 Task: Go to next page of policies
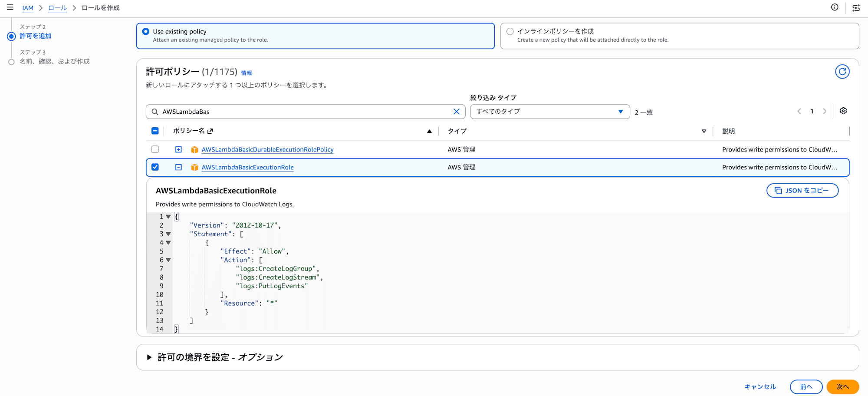[x=825, y=111]
